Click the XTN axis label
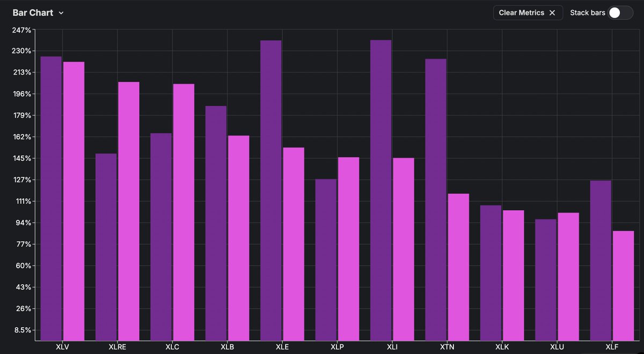This screenshot has height=354, width=644. (447, 347)
